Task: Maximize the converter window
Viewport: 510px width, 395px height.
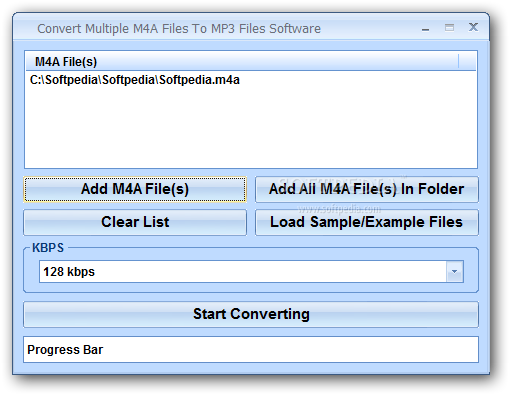Action: coord(449,28)
